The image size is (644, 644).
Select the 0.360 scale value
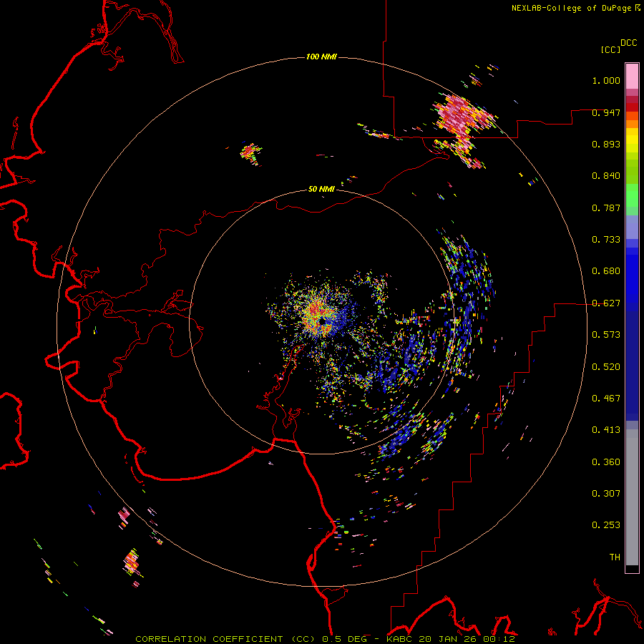pyautogui.click(x=606, y=462)
